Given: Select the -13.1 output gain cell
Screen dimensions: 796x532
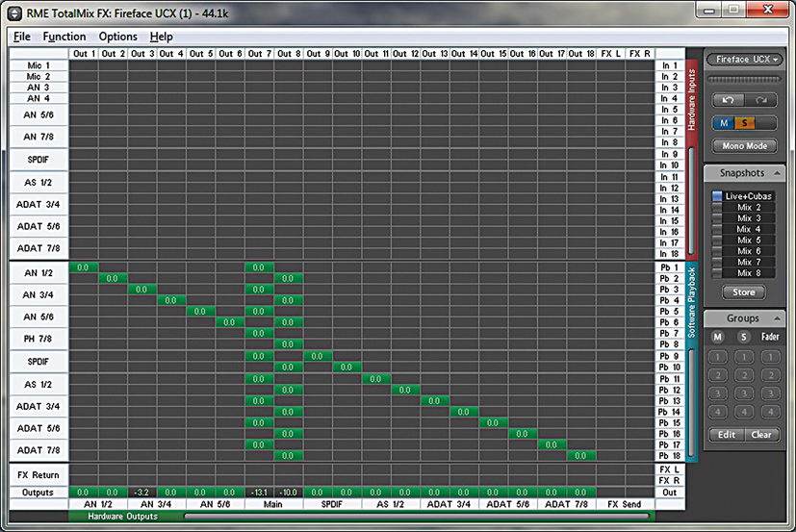Looking at the screenshot, I should pyautogui.click(x=259, y=492).
